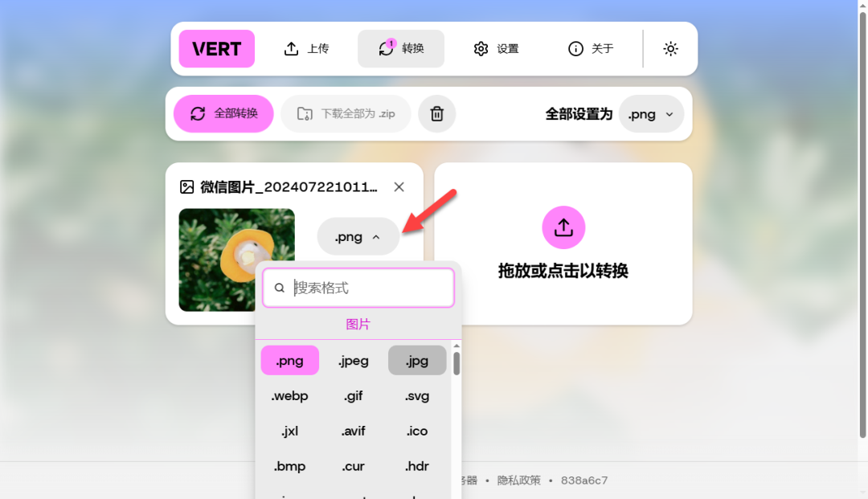This screenshot has height=499, width=868.
Task: Start conversion with the 全部转换 button
Action: pyautogui.click(x=223, y=113)
